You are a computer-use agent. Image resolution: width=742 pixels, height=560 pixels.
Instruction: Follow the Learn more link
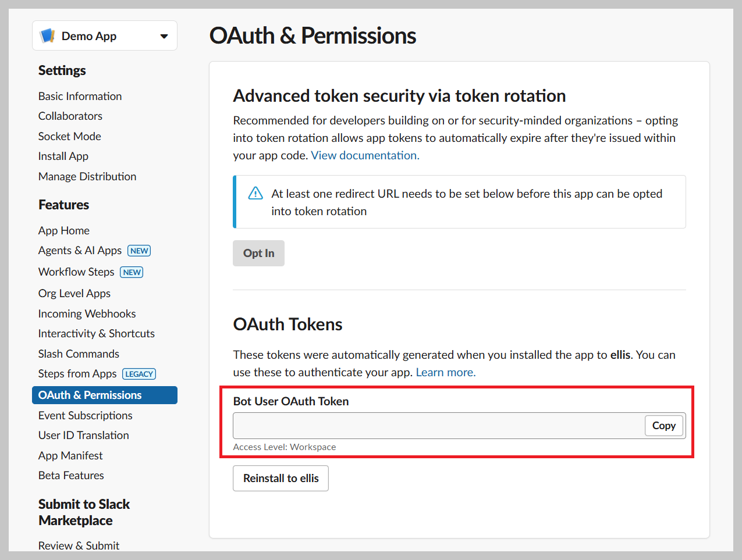coord(446,372)
